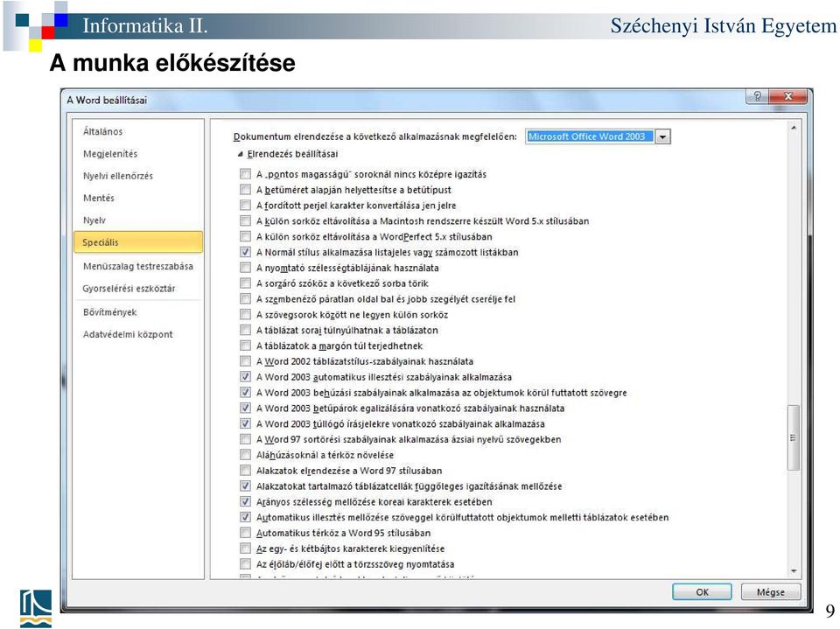Check 'szövegsorok között ne legyen külön sorköz'
Viewport: 840px width, 629px height.
point(245,315)
